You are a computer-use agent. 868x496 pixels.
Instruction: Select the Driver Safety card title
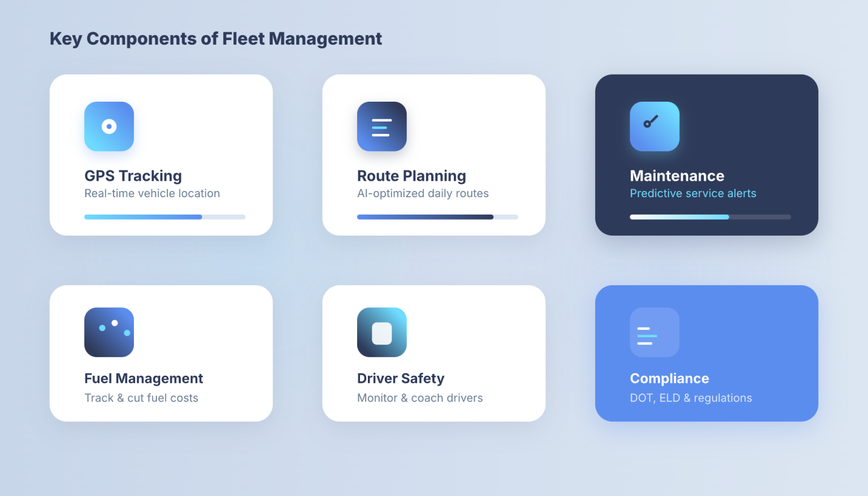click(x=401, y=378)
